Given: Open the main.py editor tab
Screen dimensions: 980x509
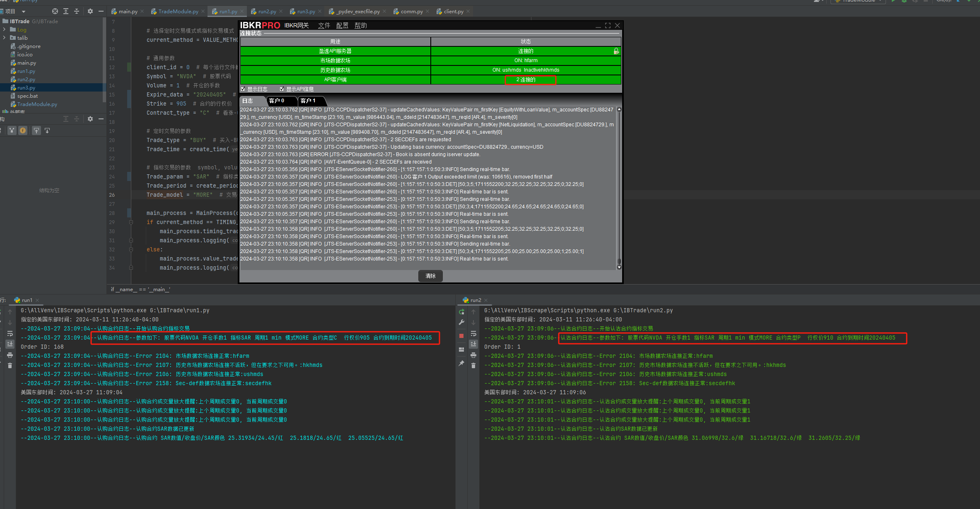Looking at the screenshot, I should click(x=128, y=11).
